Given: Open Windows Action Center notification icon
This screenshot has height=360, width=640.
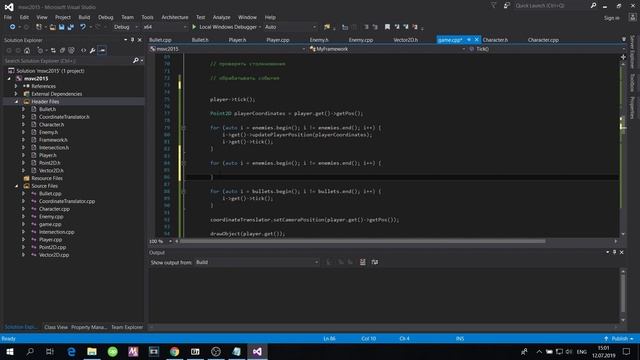Looking at the screenshot, I should (x=626, y=351).
